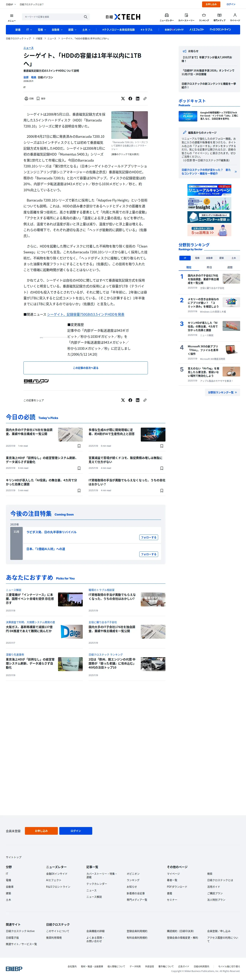Image resolution: width=246 pixels, height=980 pixels.
Task: Click the 保存 bookmark icon under title
Action: [x=38, y=99]
